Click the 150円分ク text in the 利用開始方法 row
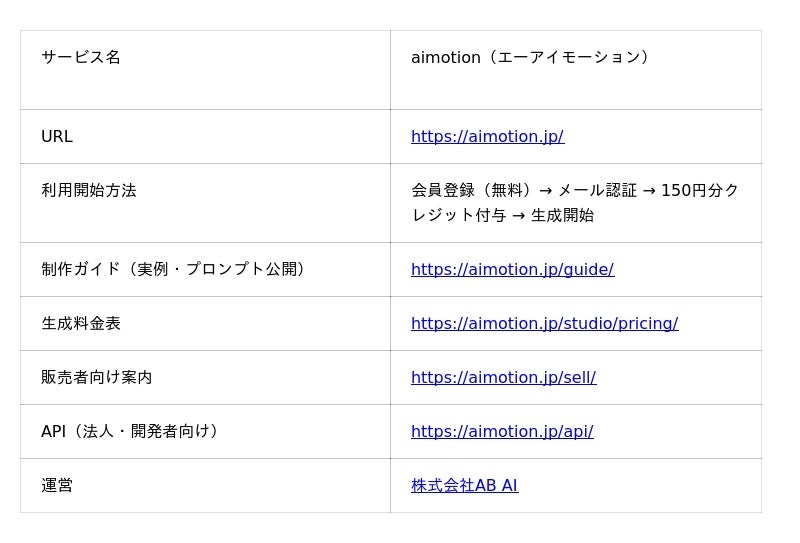This screenshot has height=543, width=800. click(x=700, y=190)
